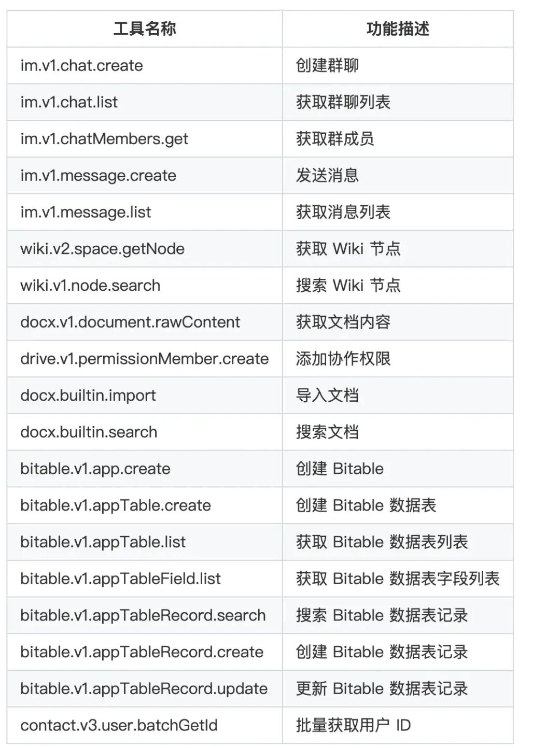560x748 pixels.
Task: Click the bitable.v1.appTable.list tool name
Action: [x=103, y=542]
